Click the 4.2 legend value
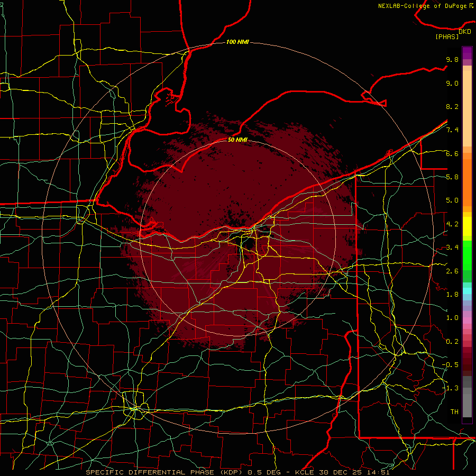The image size is (476, 476). pyautogui.click(x=452, y=224)
